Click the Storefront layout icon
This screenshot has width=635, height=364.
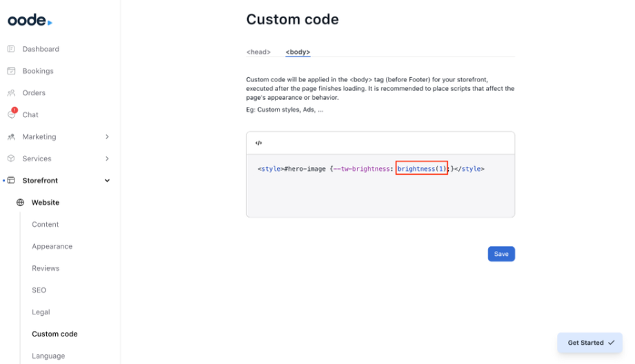(x=11, y=181)
